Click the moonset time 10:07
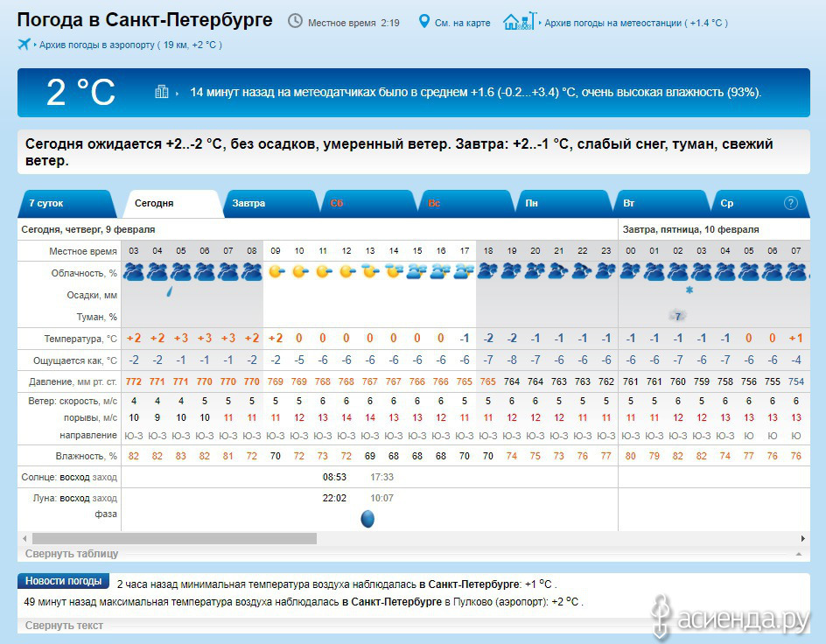This screenshot has height=644, width=826. [381, 498]
